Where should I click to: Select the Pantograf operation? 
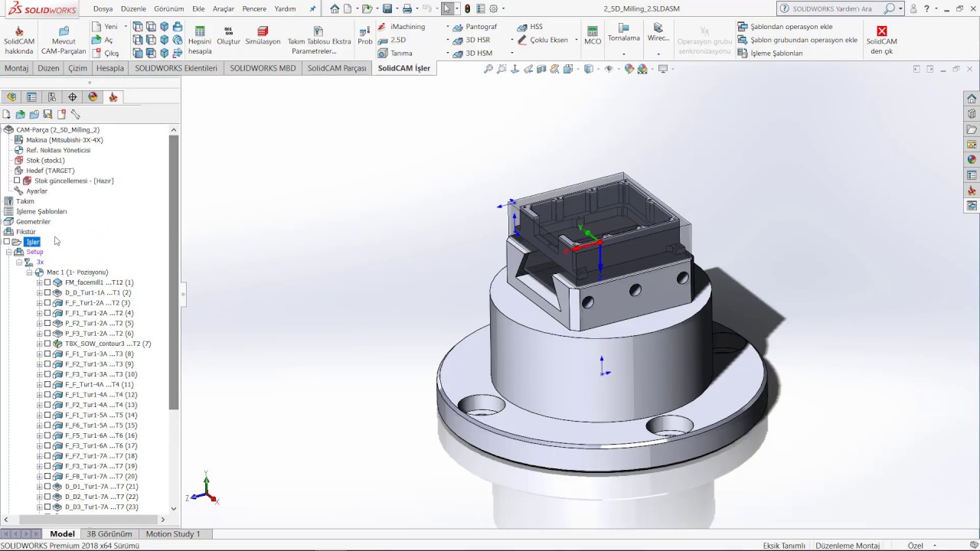tap(475, 27)
